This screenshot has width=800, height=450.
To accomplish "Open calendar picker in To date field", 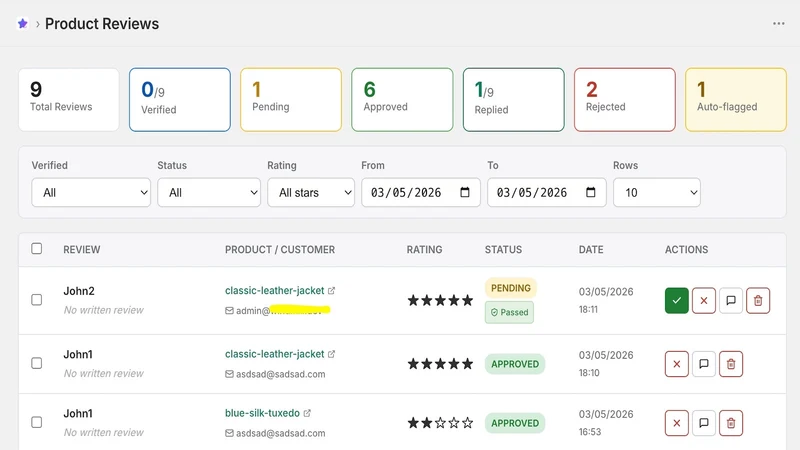I will pyautogui.click(x=590, y=192).
